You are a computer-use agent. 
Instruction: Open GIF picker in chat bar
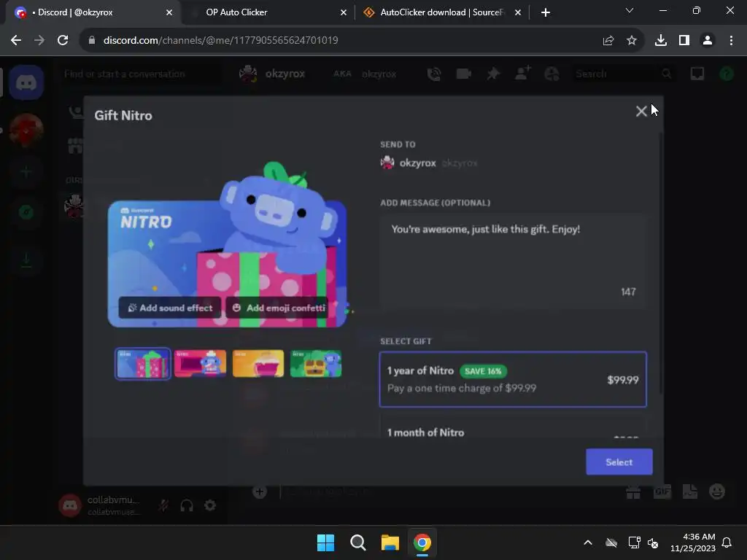coord(662,491)
